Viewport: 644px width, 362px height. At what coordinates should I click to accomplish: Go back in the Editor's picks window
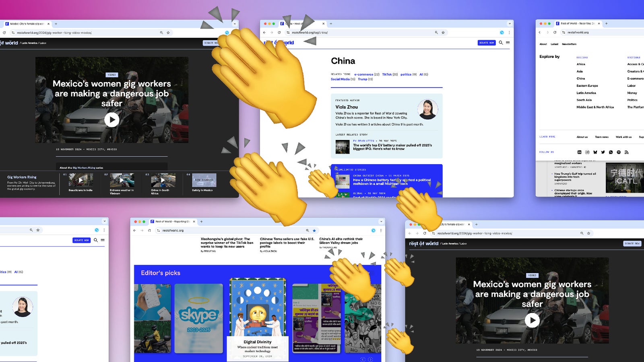(x=135, y=230)
